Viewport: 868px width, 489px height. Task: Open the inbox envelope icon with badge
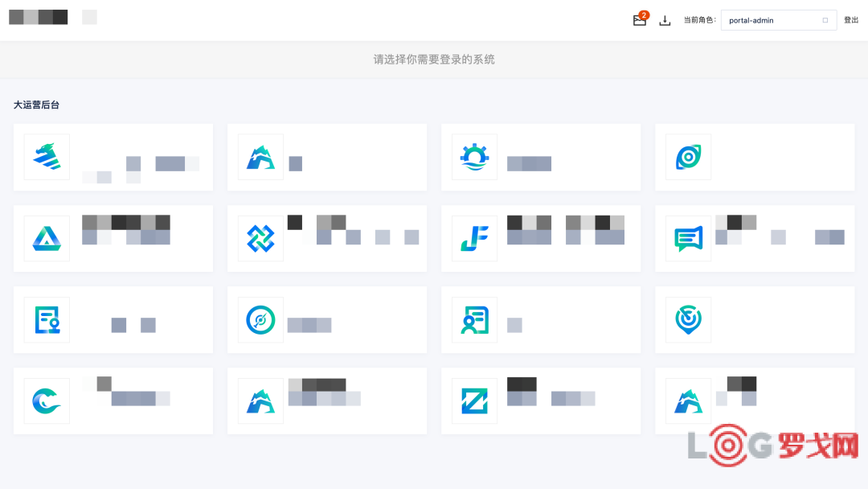[x=640, y=21]
